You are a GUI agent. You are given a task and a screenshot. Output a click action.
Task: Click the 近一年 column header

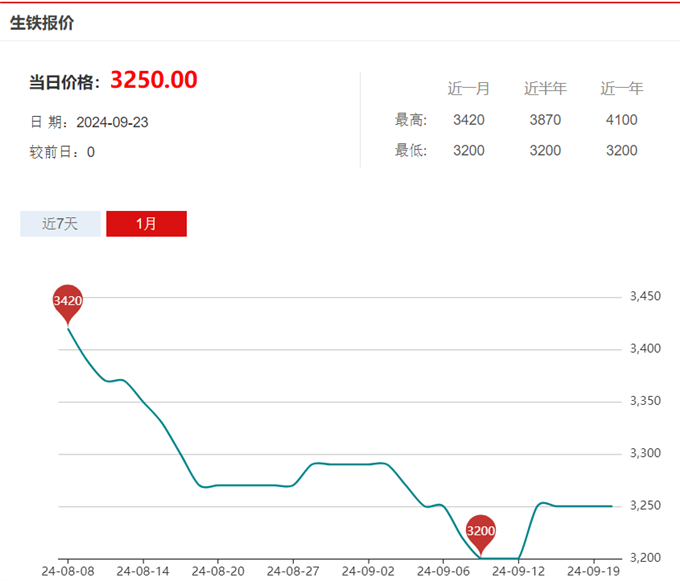(621, 88)
